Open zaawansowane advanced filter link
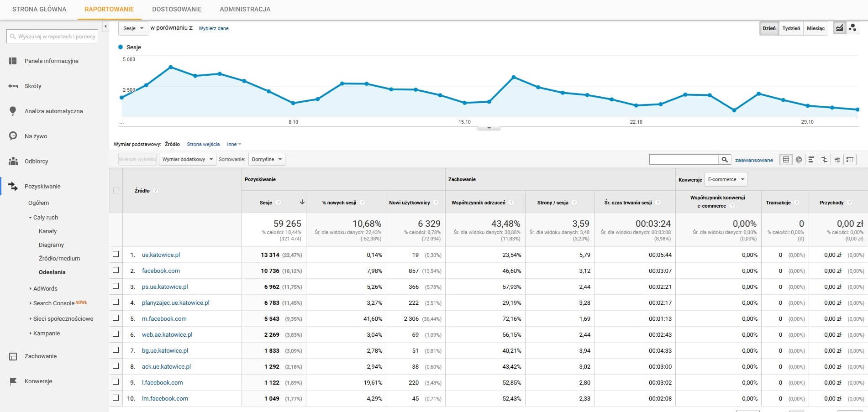Image resolution: width=868 pixels, height=412 pixels. pos(754,160)
